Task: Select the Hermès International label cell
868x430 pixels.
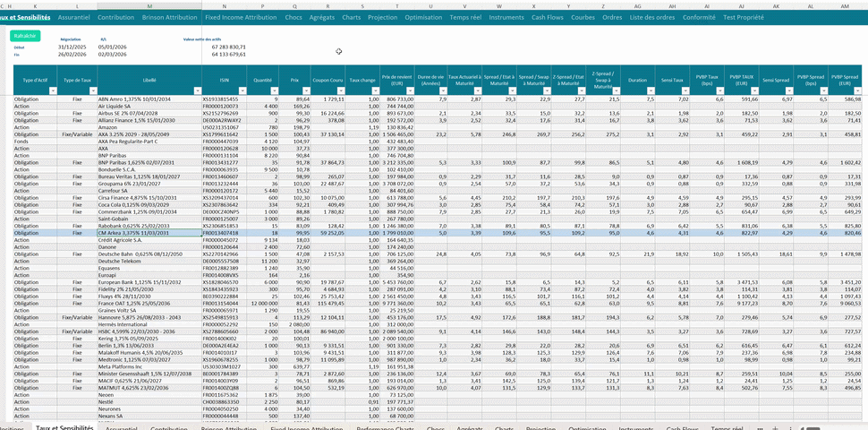Action: [x=149, y=324]
